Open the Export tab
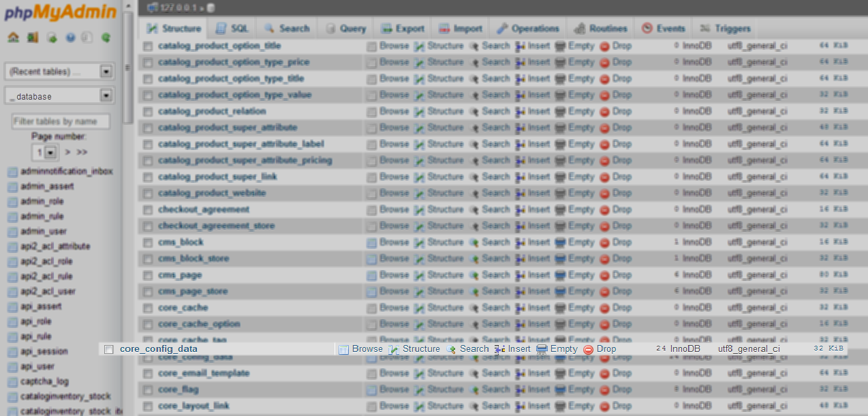The height and width of the screenshot is (416, 868). pyautogui.click(x=403, y=29)
